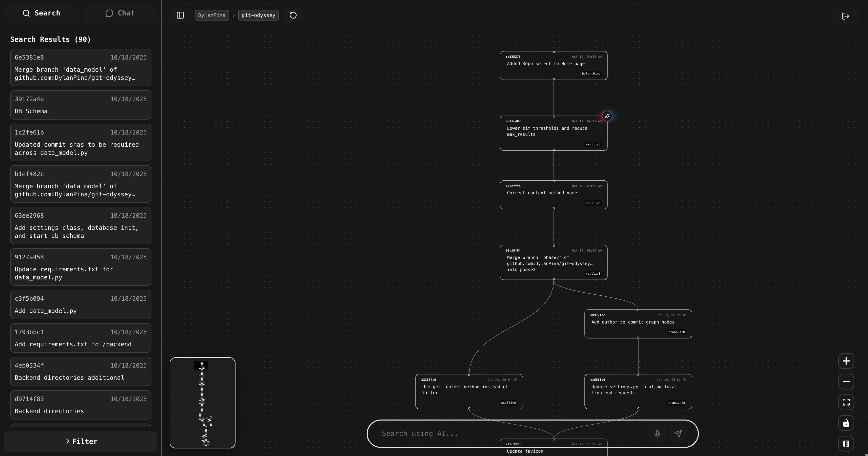Zoom in with the plus button
868x456 pixels.
point(846,361)
